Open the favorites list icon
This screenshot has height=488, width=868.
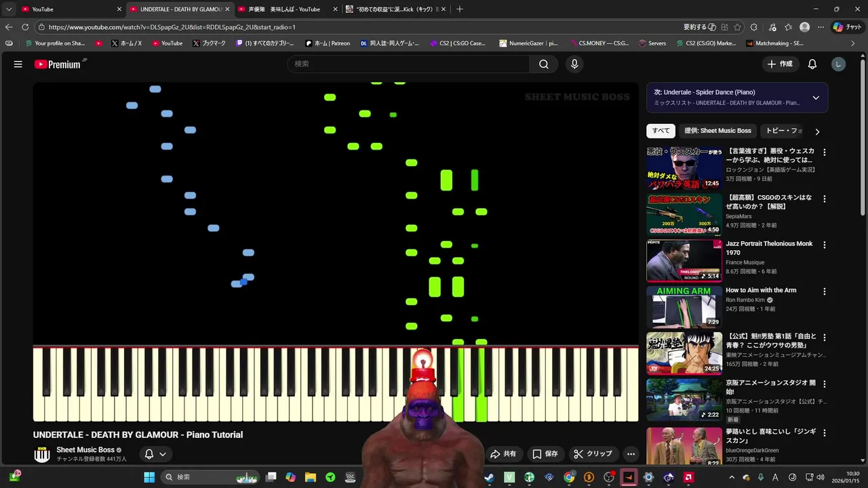(788, 27)
